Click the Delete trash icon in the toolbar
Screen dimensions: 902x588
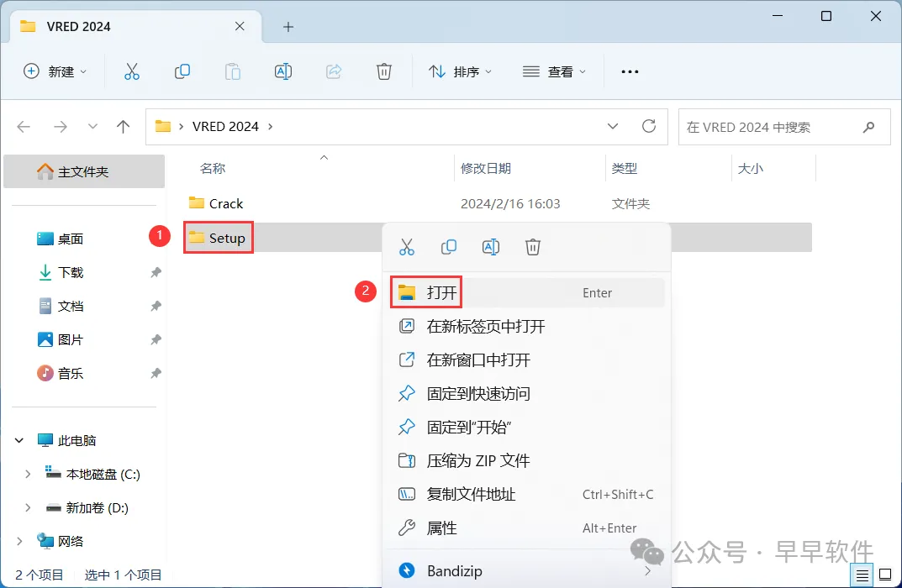383,71
